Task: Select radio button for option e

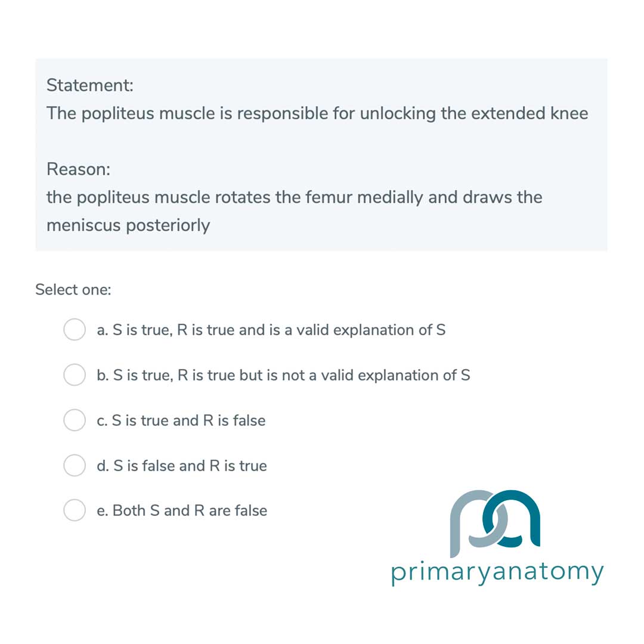Action: [x=75, y=510]
